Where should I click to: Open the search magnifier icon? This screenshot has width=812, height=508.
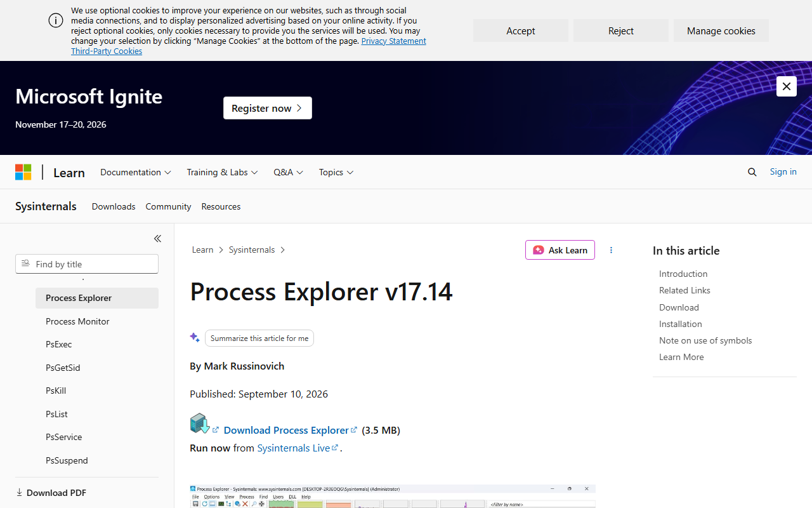coord(752,172)
